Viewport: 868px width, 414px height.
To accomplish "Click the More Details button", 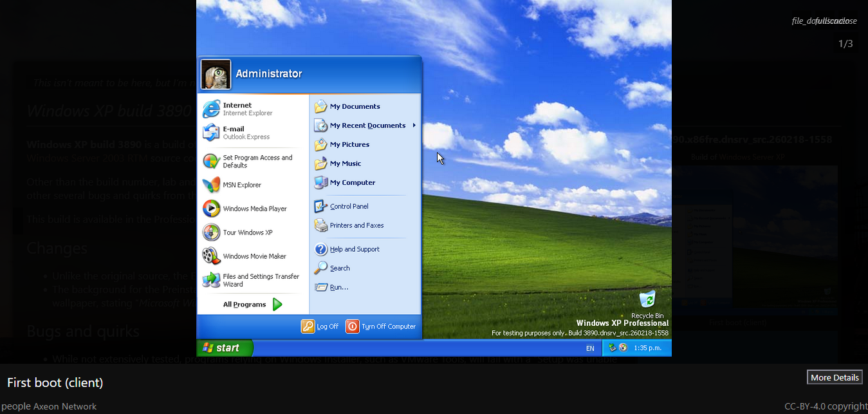I will 835,377.
